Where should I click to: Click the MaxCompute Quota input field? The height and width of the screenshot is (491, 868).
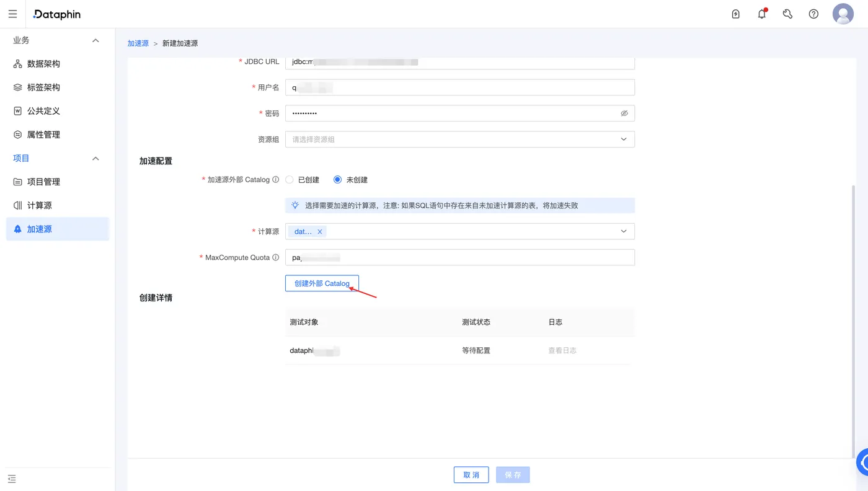(x=460, y=257)
